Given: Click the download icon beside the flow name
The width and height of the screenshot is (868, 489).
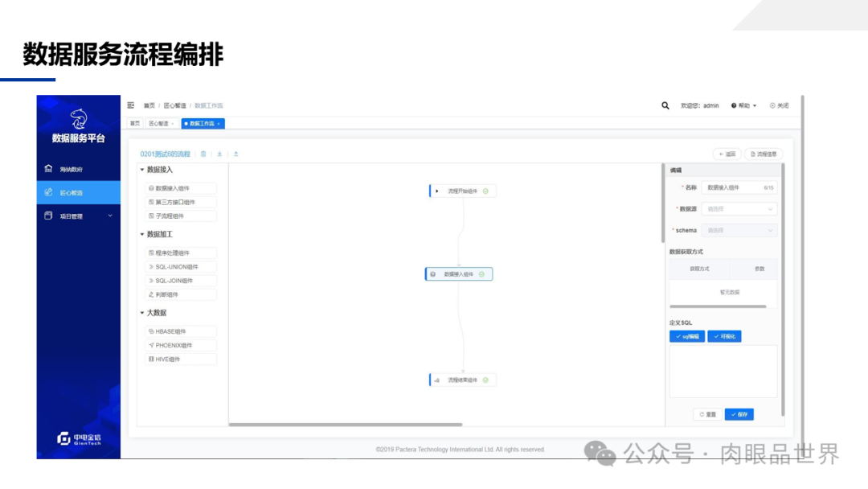Looking at the screenshot, I should [219, 154].
